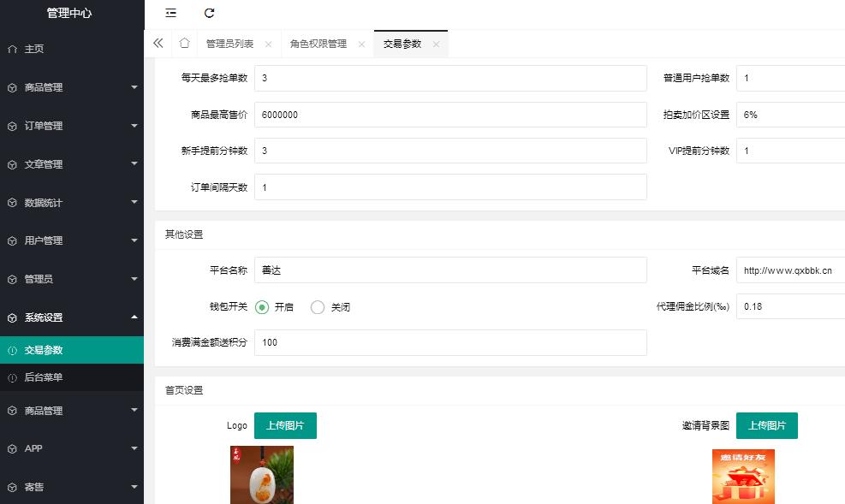Select the 开启 wallet radio option
Image resolution: width=845 pixels, height=504 pixels.
click(x=262, y=307)
